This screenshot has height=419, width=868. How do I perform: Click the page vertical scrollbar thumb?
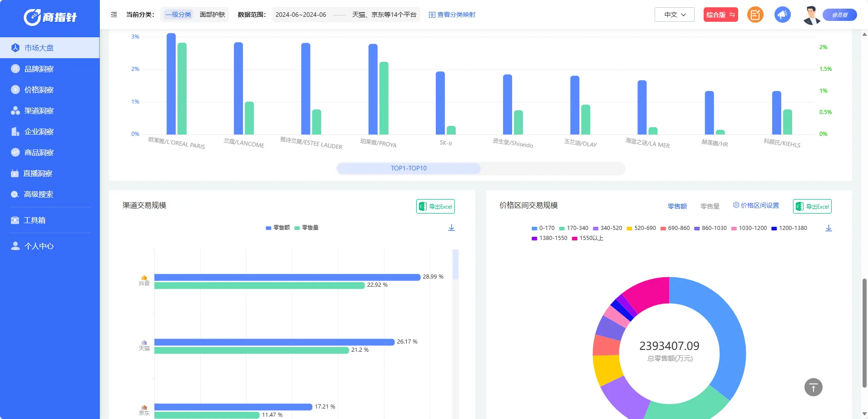pyautogui.click(x=864, y=333)
